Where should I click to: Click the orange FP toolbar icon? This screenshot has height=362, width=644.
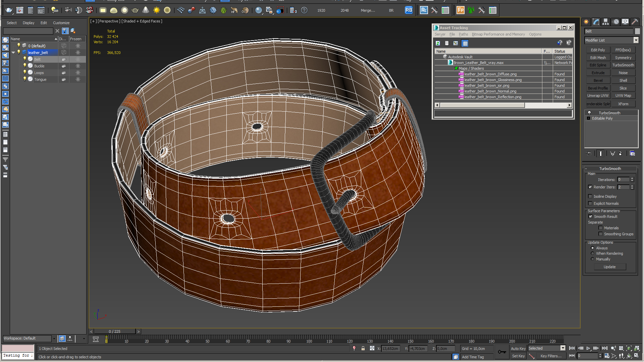[x=461, y=10]
